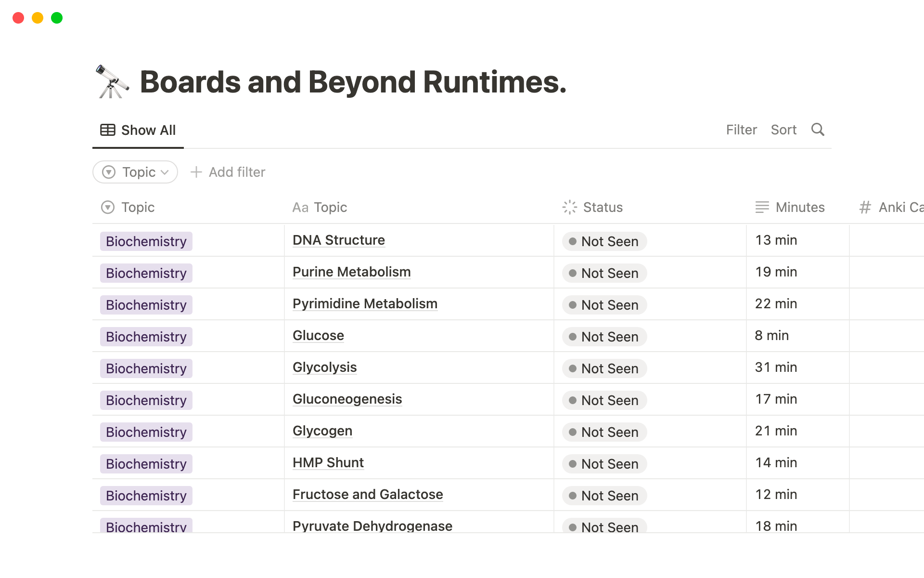Open the Fructose and Galactose page

[x=367, y=495]
